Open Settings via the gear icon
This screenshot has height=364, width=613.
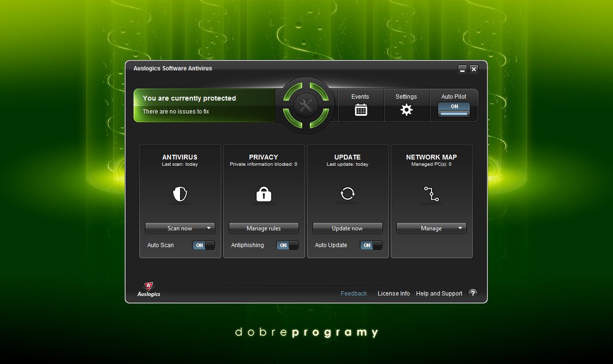(406, 110)
